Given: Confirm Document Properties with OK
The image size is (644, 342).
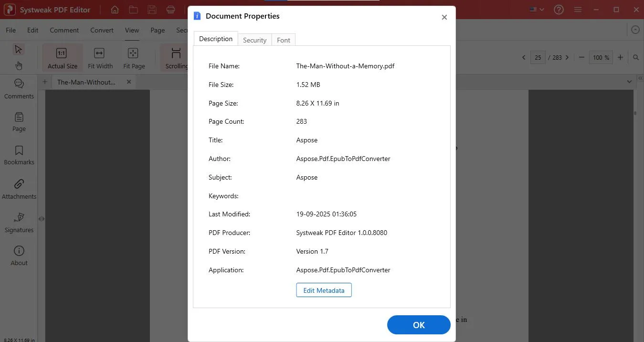Looking at the screenshot, I should click(418, 325).
